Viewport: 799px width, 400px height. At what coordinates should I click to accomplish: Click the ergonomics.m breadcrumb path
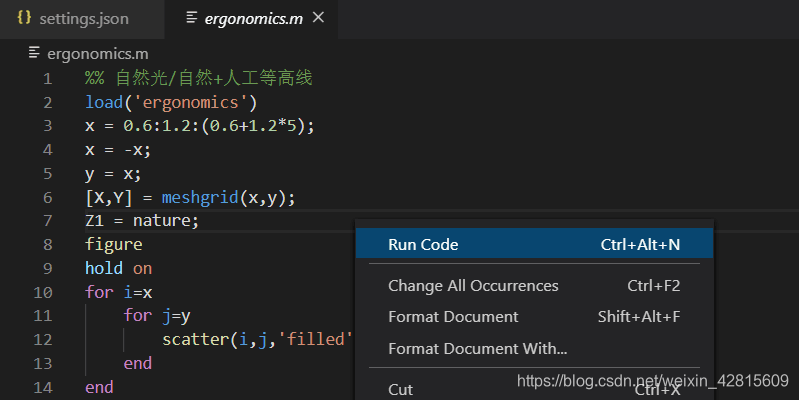tap(98, 54)
